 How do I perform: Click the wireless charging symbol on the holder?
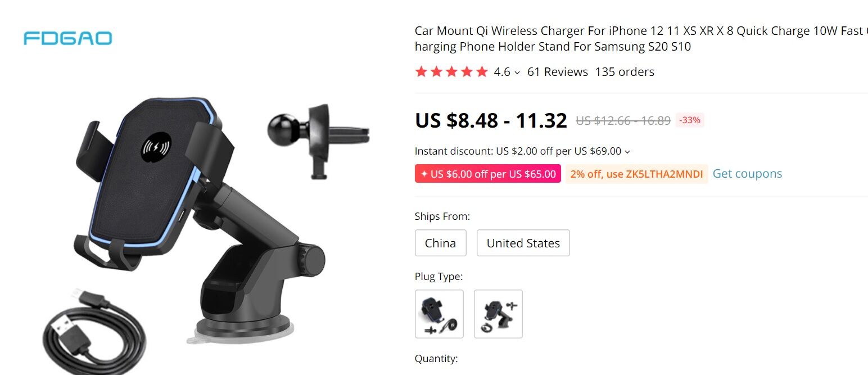pyautogui.click(x=156, y=148)
